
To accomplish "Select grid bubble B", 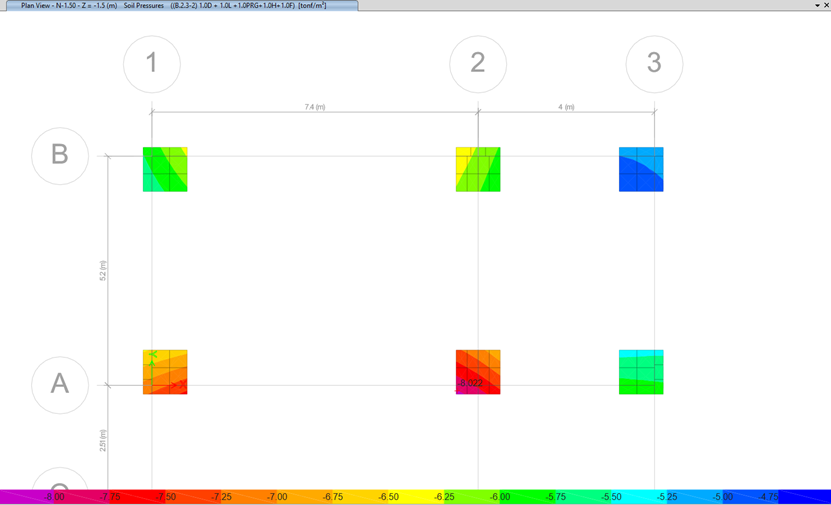I will 60,155.
